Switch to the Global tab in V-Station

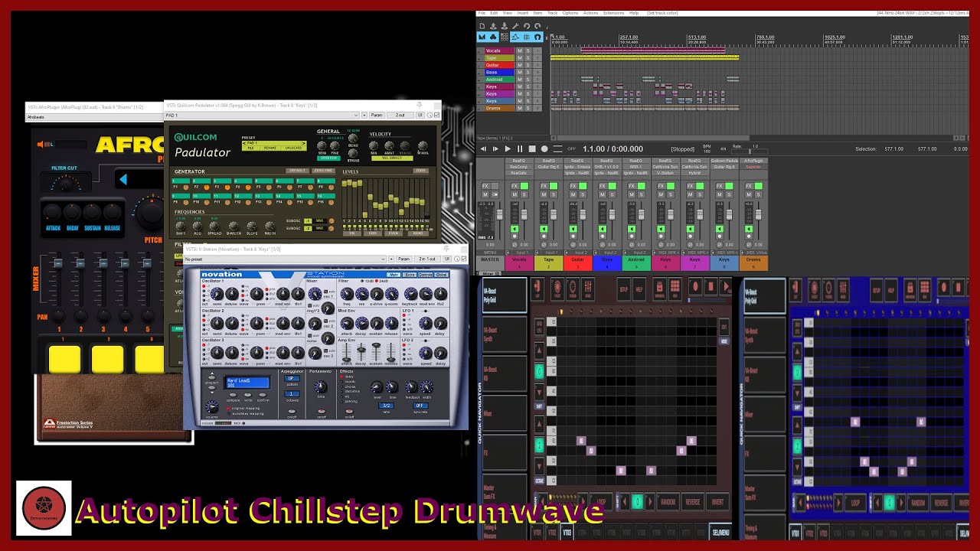click(x=442, y=275)
